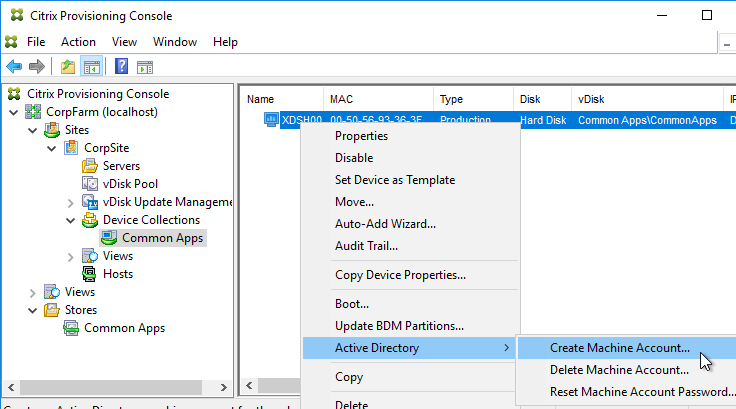
Task: Expand the Views node under CorpSite
Action: click(70, 257)
